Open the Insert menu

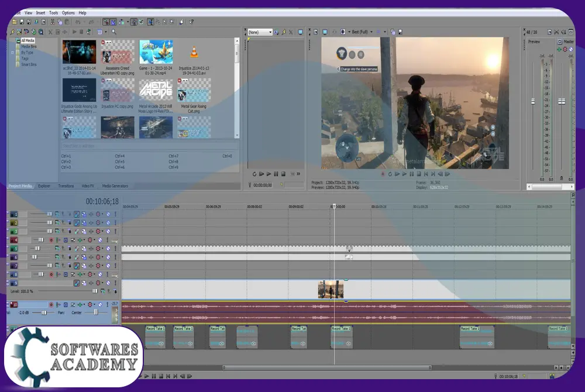point(40,13)
